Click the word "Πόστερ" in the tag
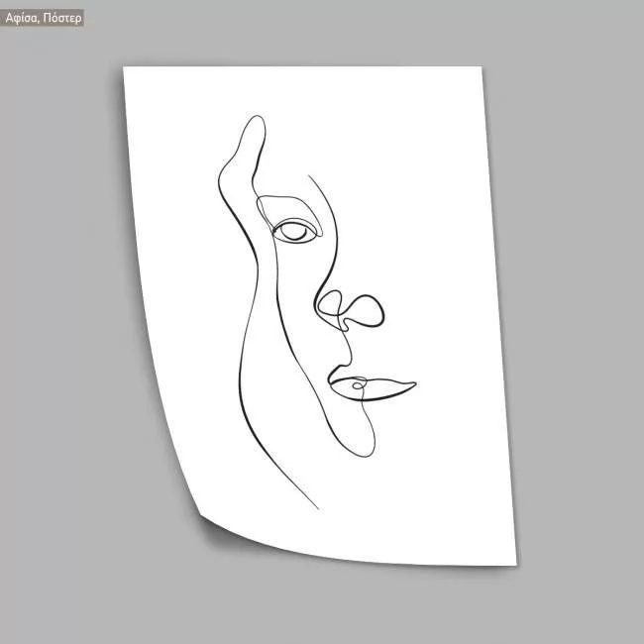644x644 pixels. tap(61, 18)
